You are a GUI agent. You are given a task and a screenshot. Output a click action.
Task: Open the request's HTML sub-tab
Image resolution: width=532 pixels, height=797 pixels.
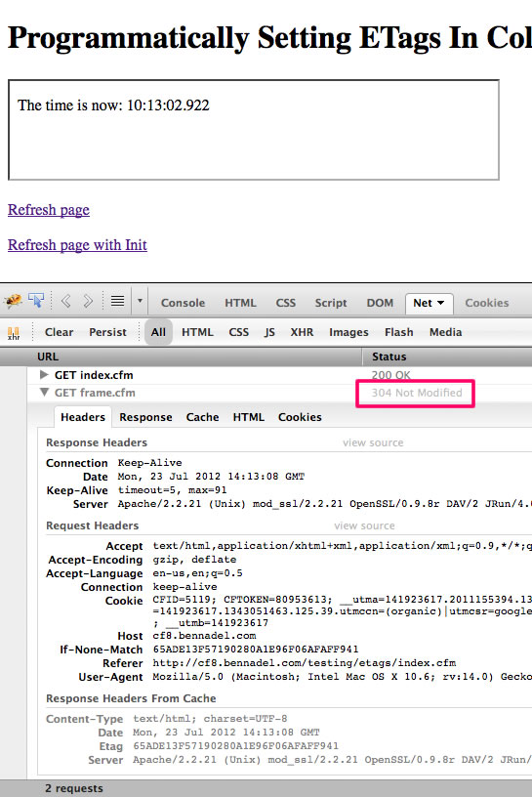tap(249, 417)
